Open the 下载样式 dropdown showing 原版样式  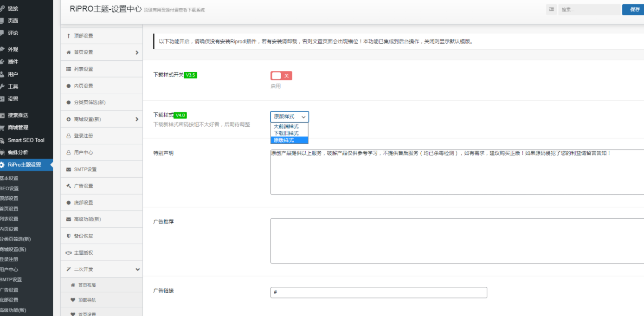[x=290, y=117]
